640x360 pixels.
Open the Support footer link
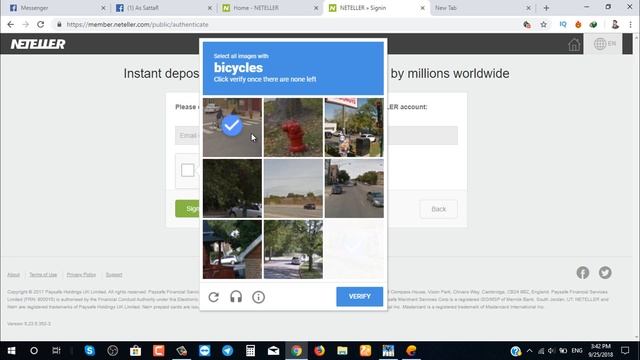click(x=114, y=275)
